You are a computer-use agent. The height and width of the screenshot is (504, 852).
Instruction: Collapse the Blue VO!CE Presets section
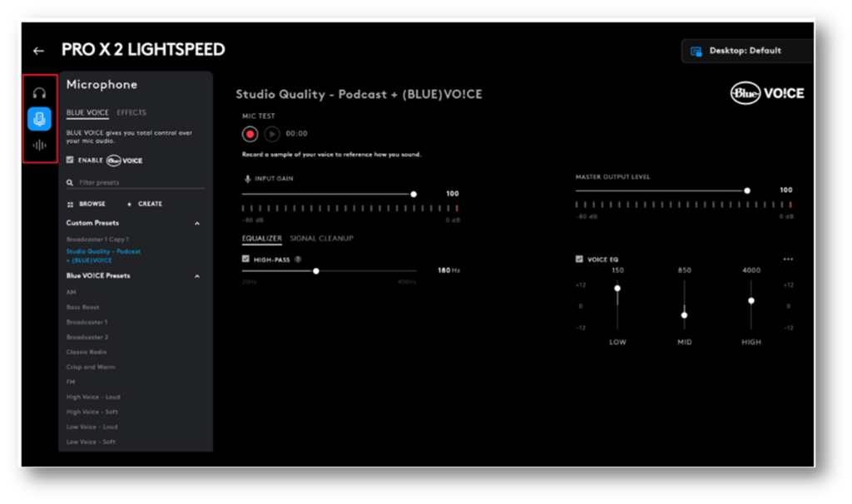click(197, 276)
